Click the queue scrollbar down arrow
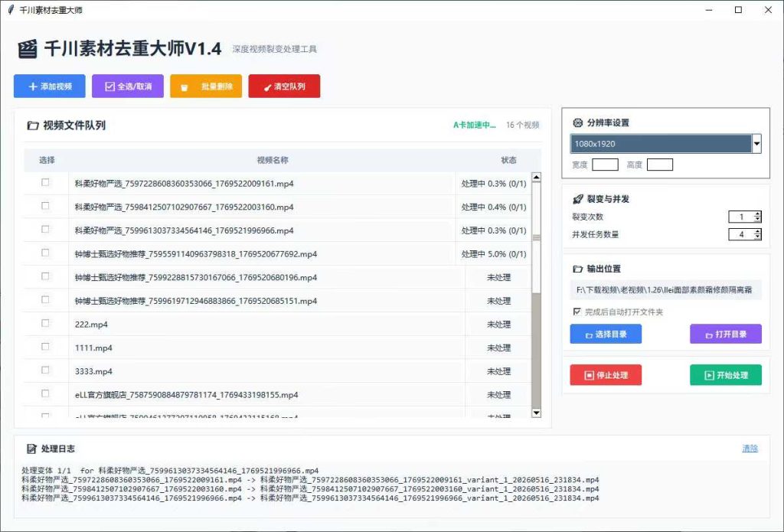Image resolution: width=784 pixels, height=532 pixels. click(x=537, y=413)
